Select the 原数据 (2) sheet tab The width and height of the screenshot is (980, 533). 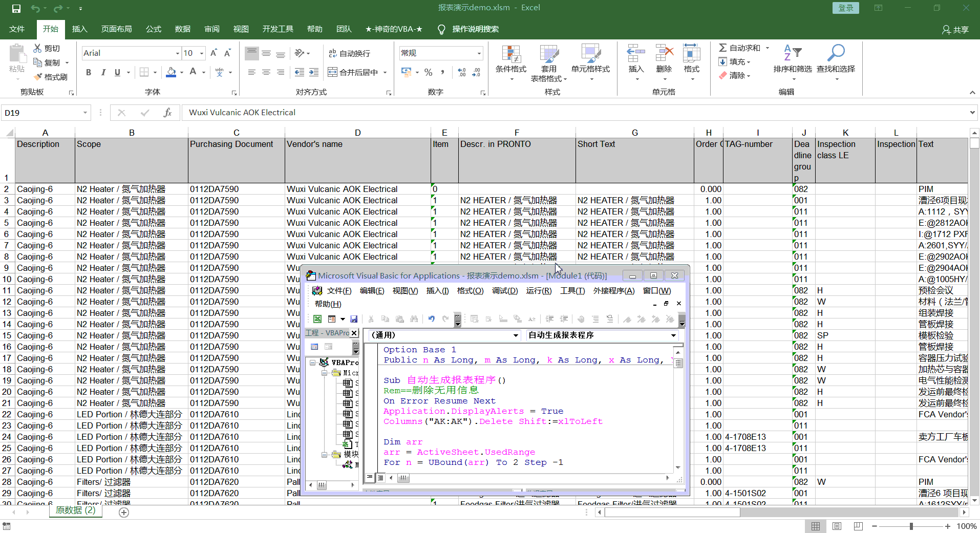point(75,510)
